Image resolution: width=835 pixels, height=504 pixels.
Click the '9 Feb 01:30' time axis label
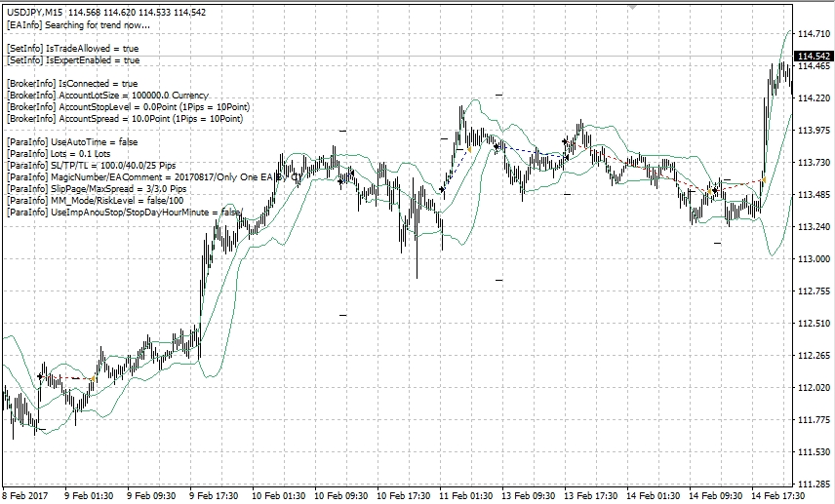pos(89,496)
